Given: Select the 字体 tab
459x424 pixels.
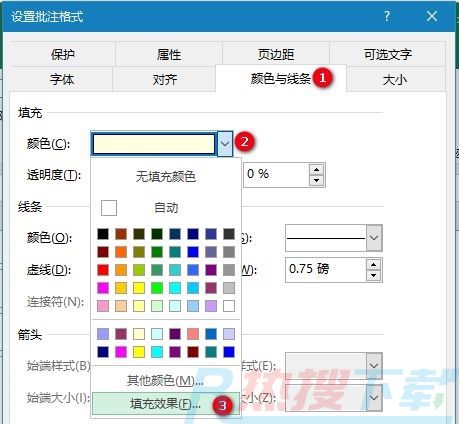Looking at the screenshot, I should click(62, 79).
